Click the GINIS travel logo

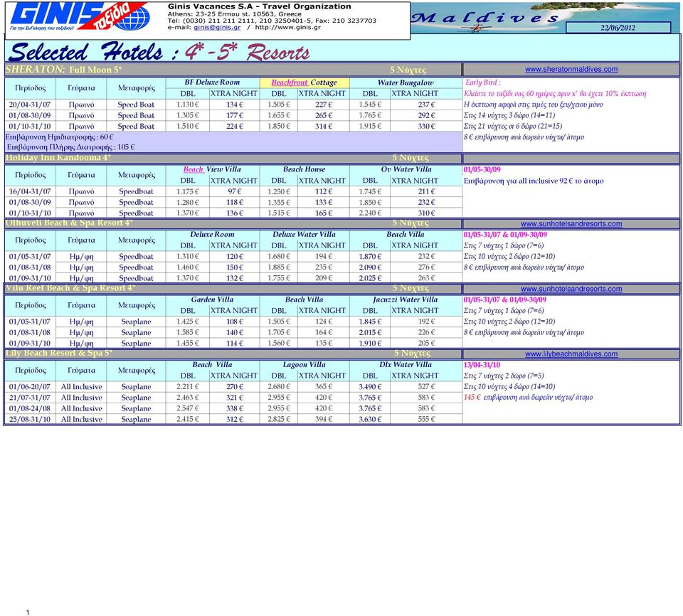click(80, 16)
